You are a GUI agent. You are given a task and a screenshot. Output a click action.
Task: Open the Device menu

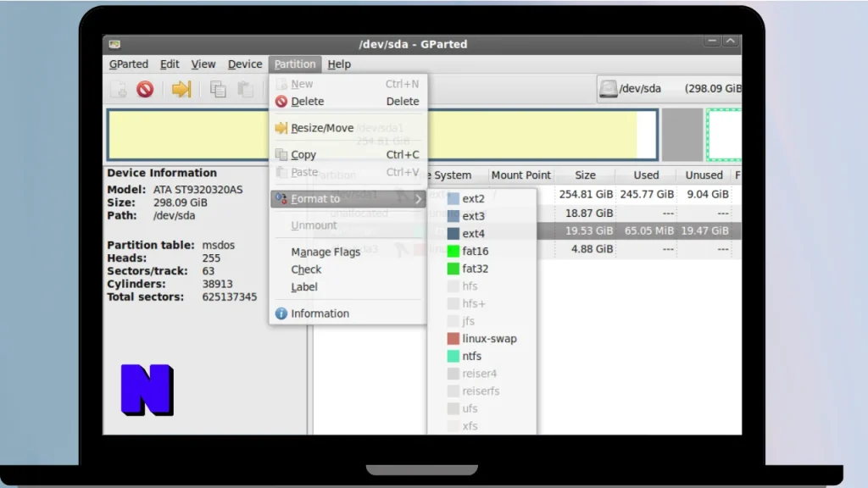(x=245, y=64)
